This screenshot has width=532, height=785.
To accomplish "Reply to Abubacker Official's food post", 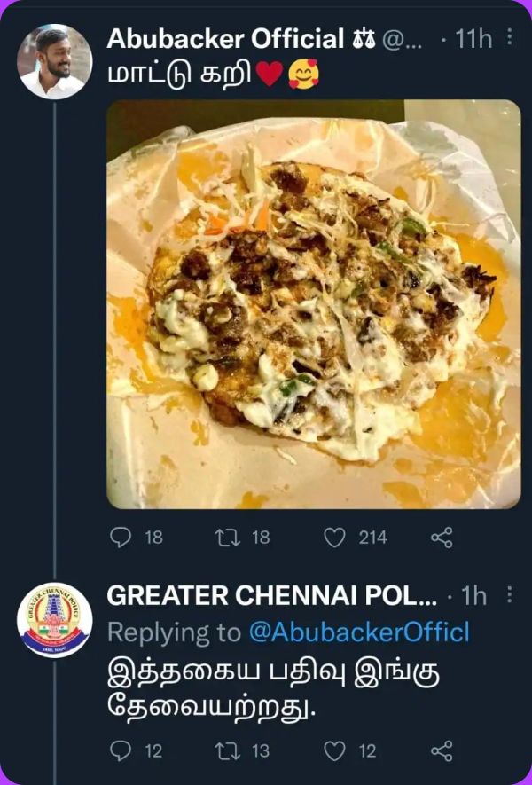I will [123, 536].
